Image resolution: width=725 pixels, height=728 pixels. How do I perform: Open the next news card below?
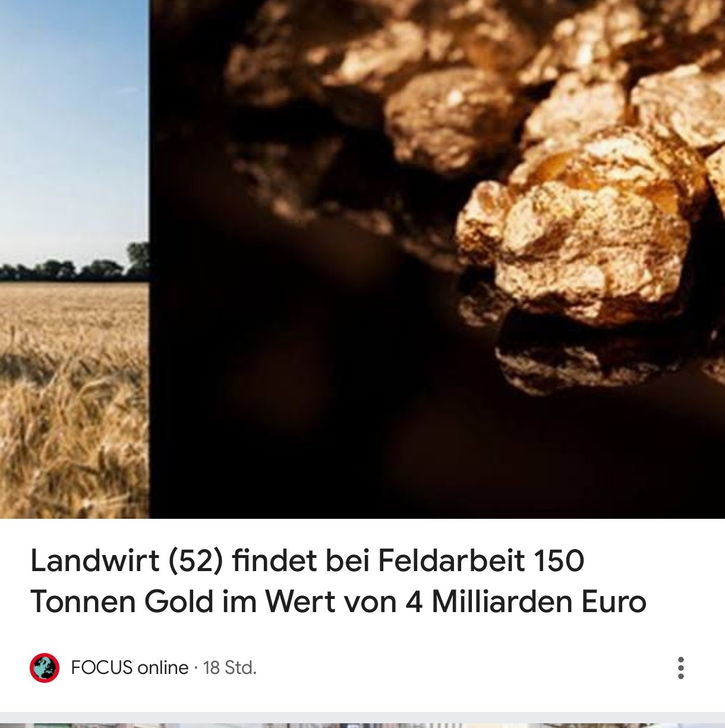pyautogui.click(x=363, y=726)
